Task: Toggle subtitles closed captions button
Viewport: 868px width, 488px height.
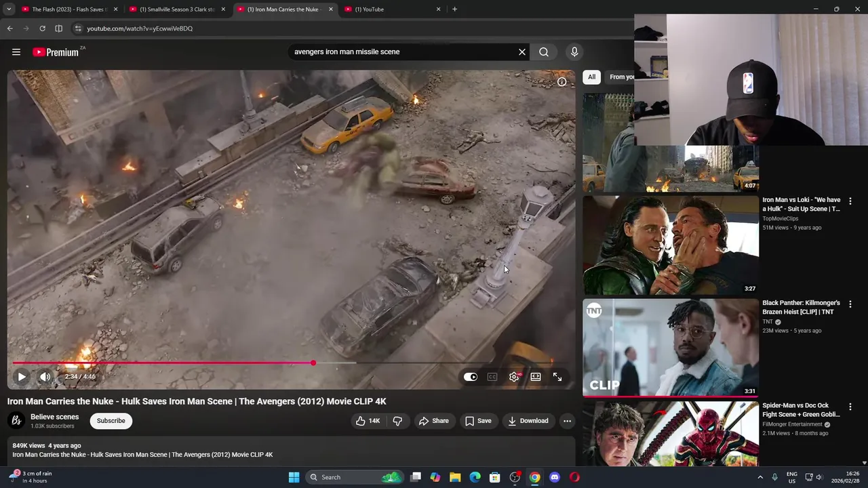Action: (492, 377)
